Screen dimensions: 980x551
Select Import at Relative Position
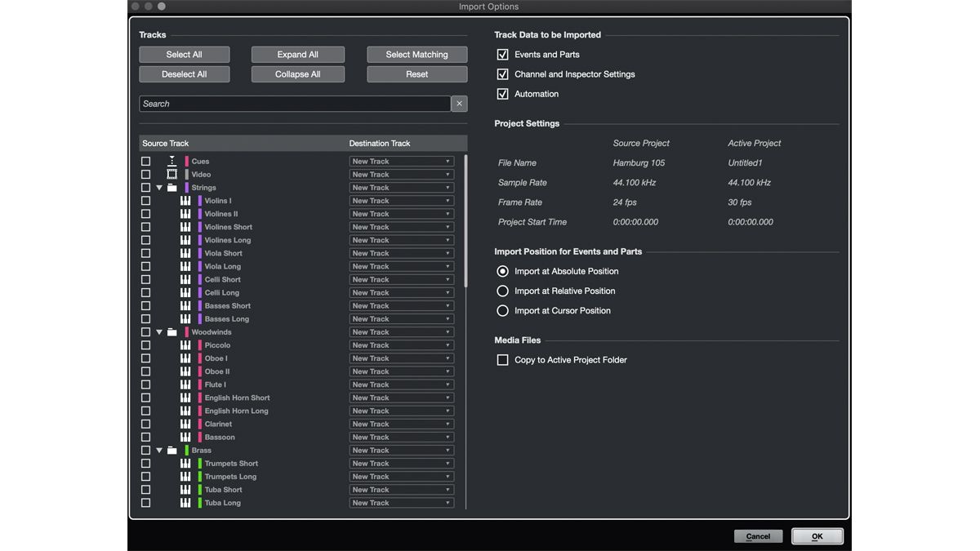pos(502,291)
